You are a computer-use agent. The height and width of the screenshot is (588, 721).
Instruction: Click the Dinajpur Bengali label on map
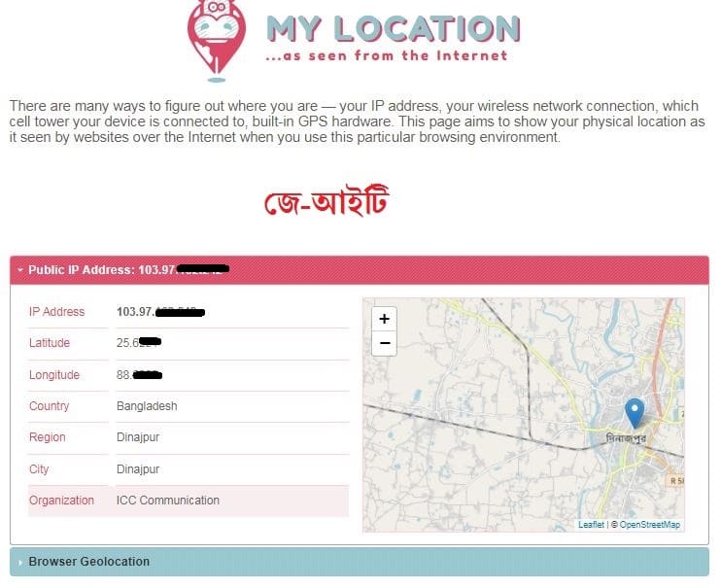(626, 438)
